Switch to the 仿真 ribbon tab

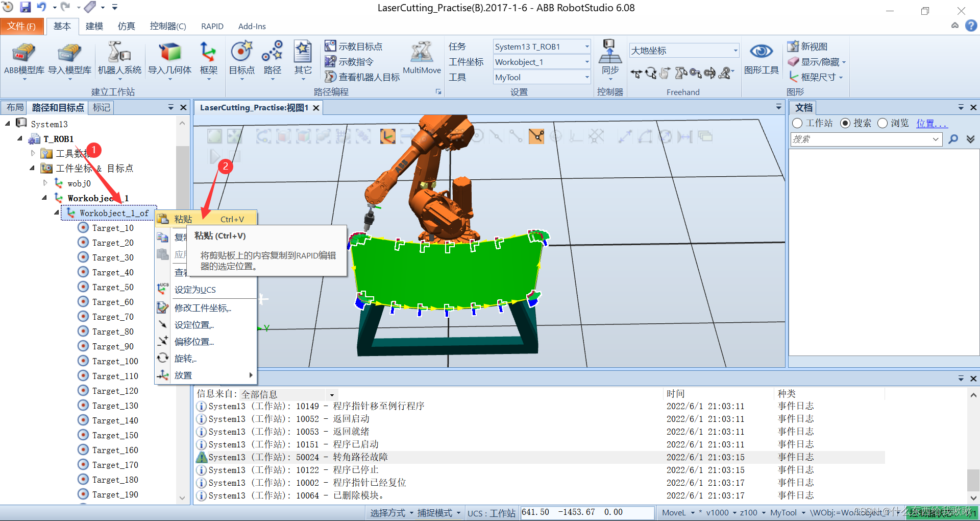click(126, 26)
